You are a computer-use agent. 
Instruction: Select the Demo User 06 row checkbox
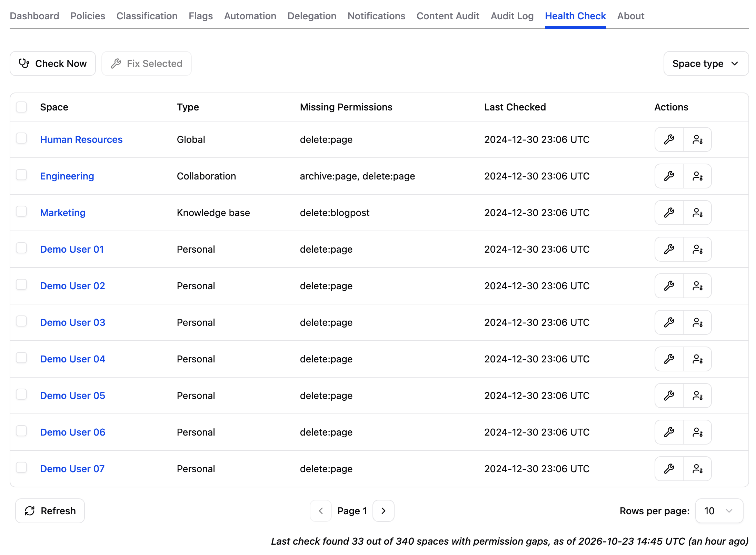coord(21,431)
